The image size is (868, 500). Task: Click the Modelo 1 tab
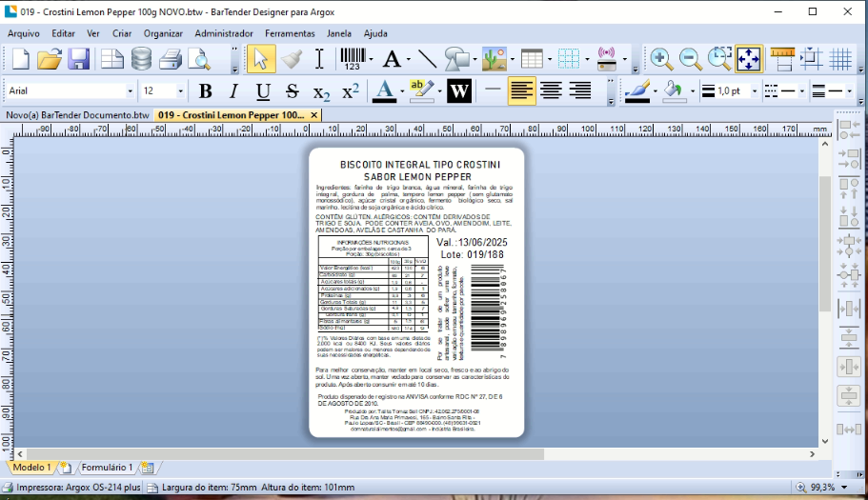pyautogui.click(x=31, y=468)
